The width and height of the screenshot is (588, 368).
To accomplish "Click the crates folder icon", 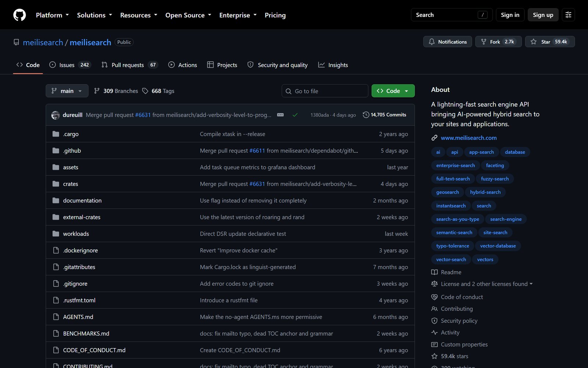I will (56, 184).
